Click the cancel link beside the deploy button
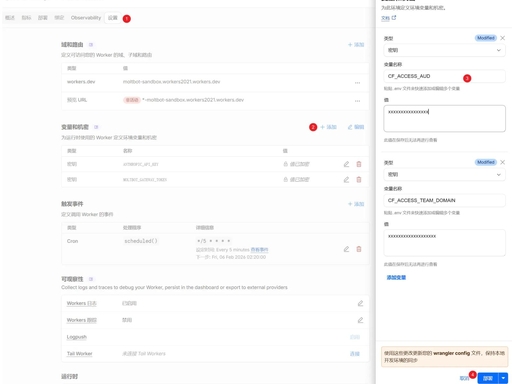The height and width of the screenshot is (384, 512). pyautogui.click(x=464, y=378)
